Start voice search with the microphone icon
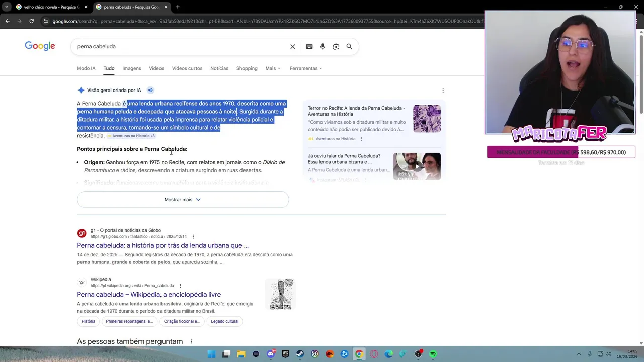Image resolution: width=644 pixels, height=362 pixels. click(x=323, y=46)
